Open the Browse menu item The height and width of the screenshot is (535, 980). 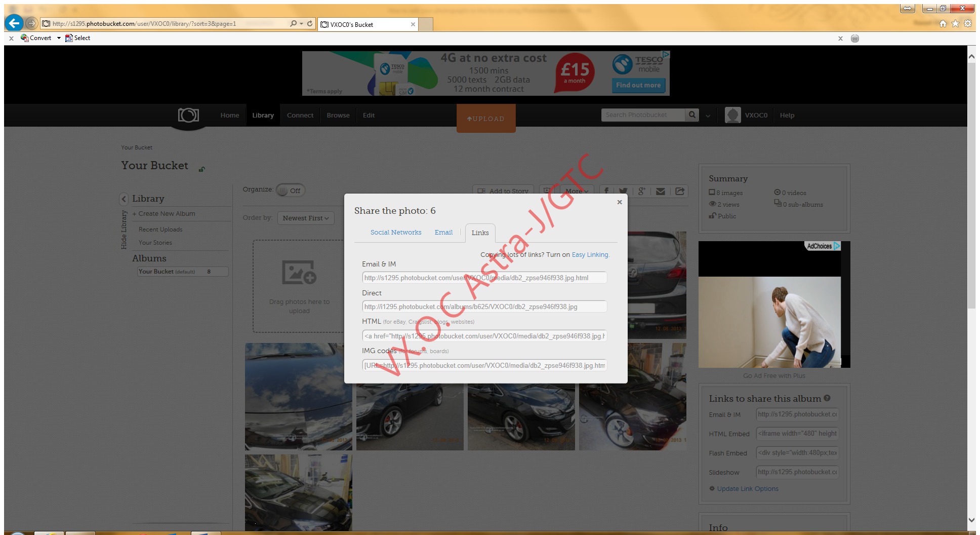pyautogui.click(x=338, y=115)
